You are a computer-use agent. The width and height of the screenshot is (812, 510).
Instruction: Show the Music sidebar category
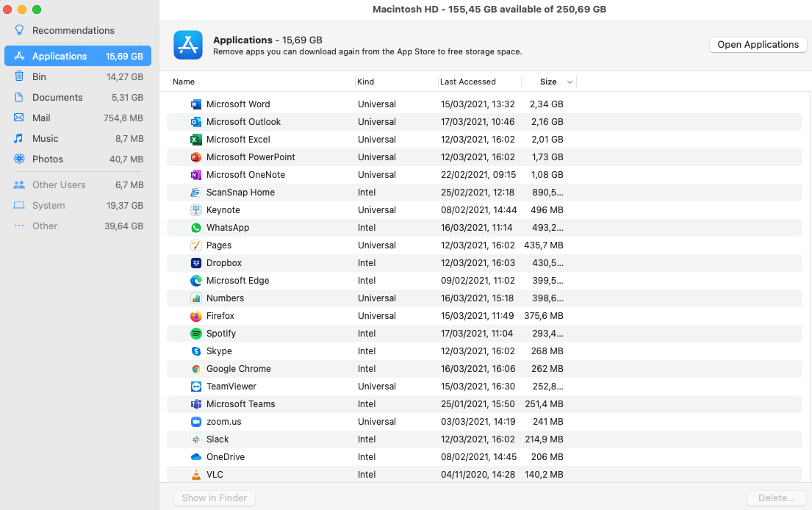[x=78, y=139]
